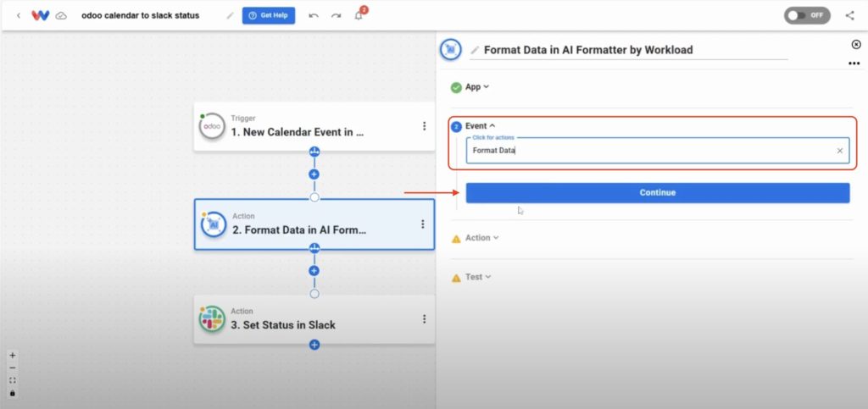Expand the App section
868x409 pixels.
tap(477, 86)
